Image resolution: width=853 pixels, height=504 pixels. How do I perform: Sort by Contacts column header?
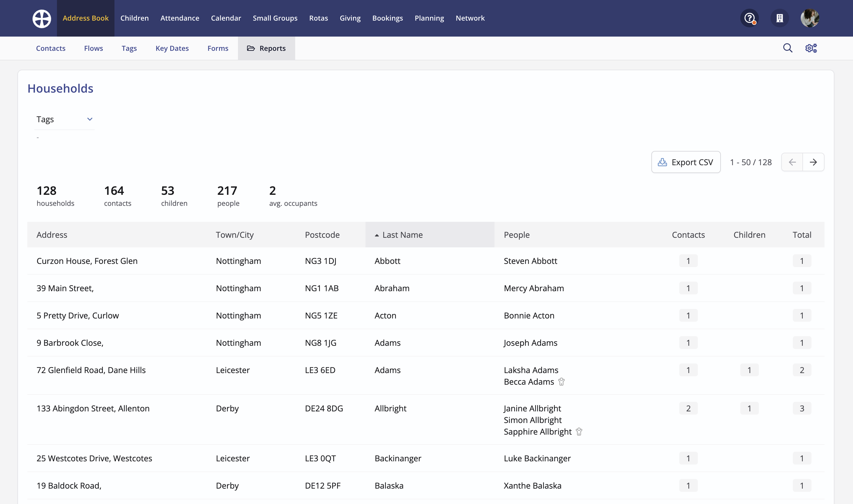click(x=688, y=235)
